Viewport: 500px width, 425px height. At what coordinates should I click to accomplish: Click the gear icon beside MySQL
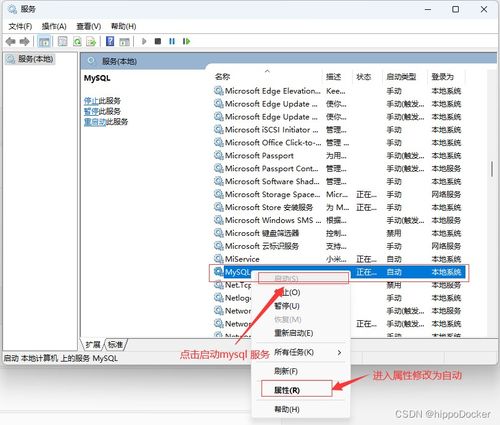pyautogui.click(x=219, y=272)
